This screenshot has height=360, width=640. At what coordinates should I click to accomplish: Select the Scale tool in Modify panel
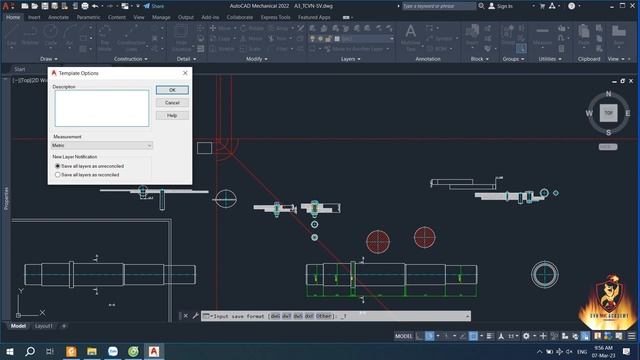[251, 49]
